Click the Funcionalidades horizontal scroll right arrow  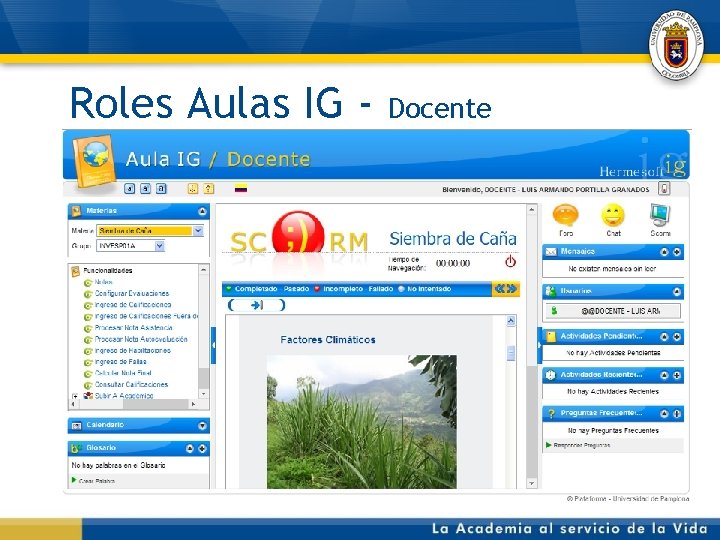coord(193,404)
